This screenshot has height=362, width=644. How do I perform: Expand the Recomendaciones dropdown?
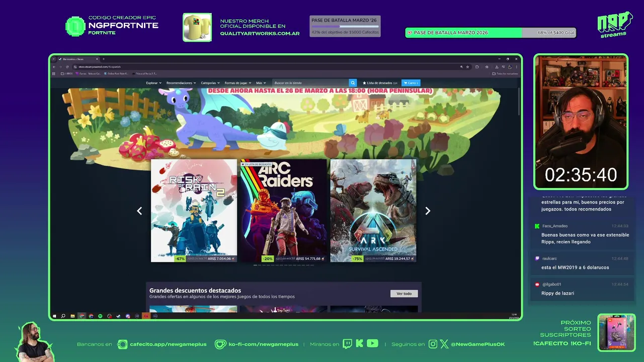181,83
